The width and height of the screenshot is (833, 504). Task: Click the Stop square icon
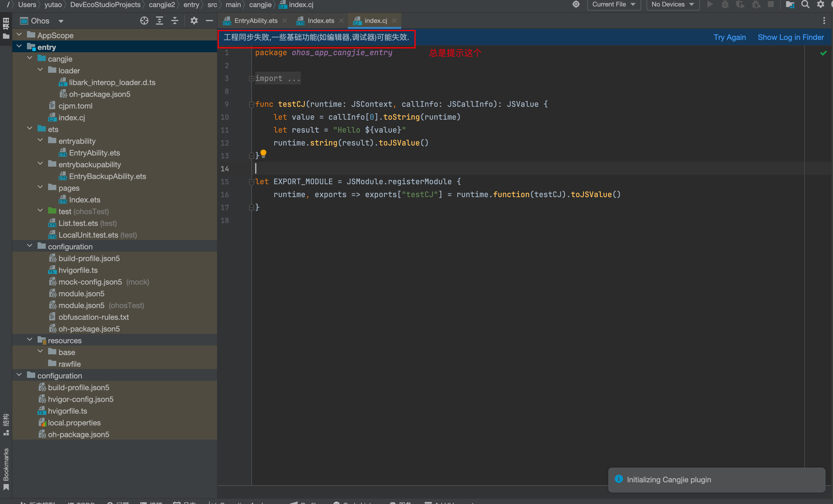point(771,4)
